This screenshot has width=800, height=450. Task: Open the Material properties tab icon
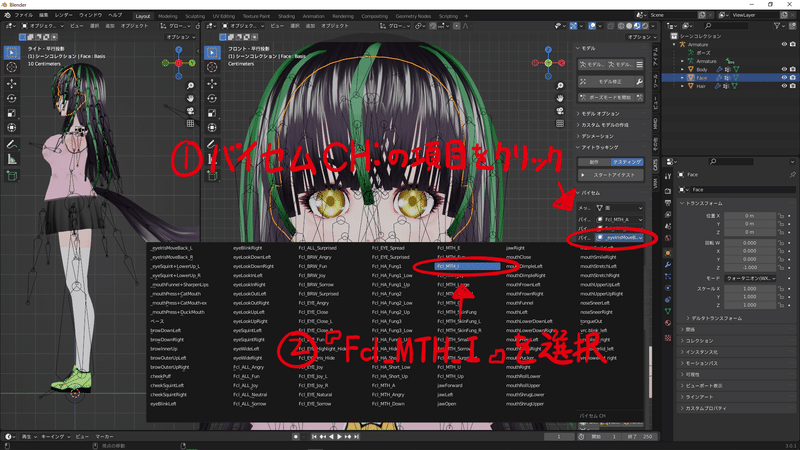pos(668,323)
